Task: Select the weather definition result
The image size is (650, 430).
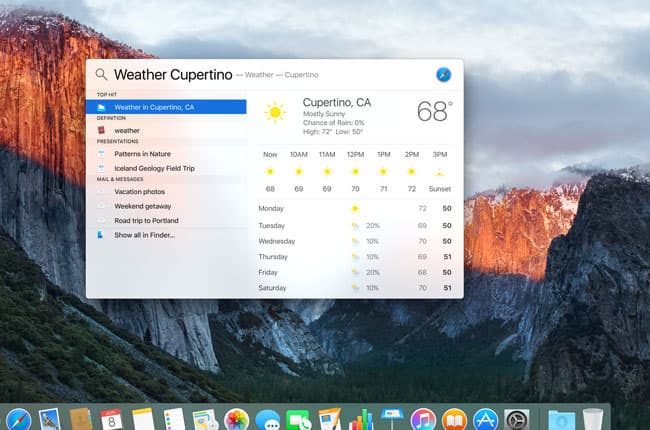Action: click(x=166, y=130)
